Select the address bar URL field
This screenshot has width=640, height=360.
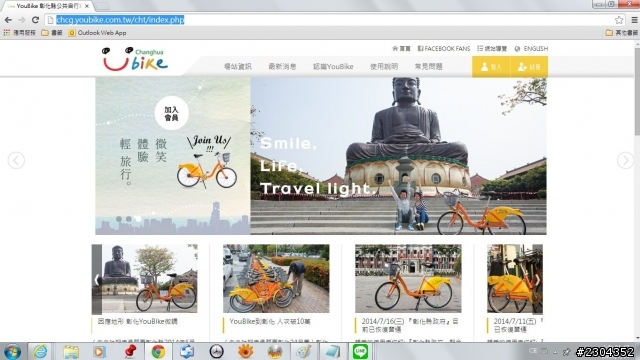pos(331,20)
